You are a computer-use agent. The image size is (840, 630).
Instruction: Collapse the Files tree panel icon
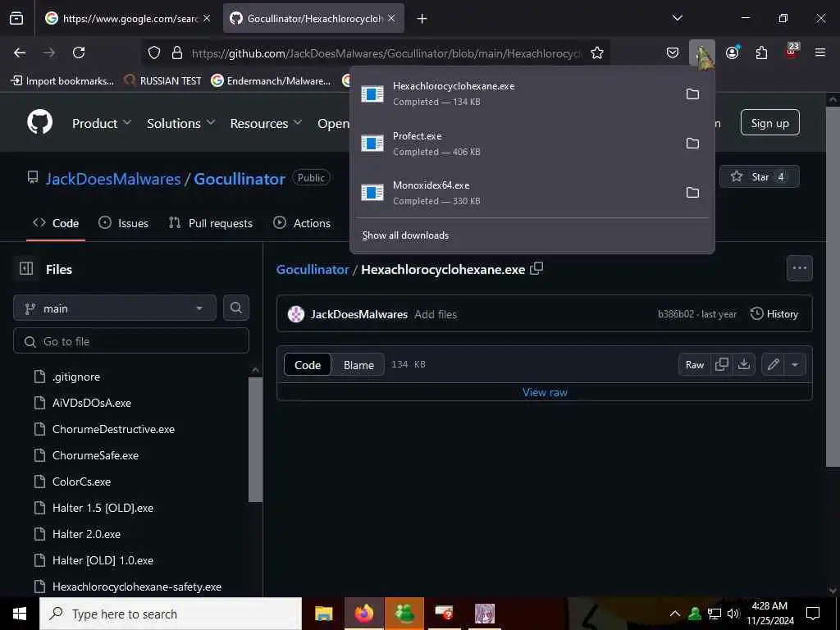[26, 268]
